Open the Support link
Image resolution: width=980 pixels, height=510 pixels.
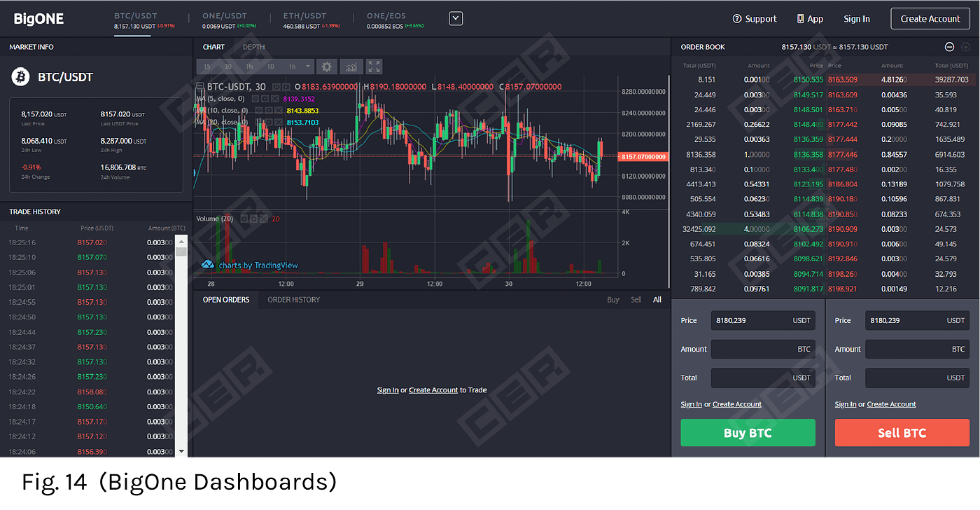click(755, 19)
